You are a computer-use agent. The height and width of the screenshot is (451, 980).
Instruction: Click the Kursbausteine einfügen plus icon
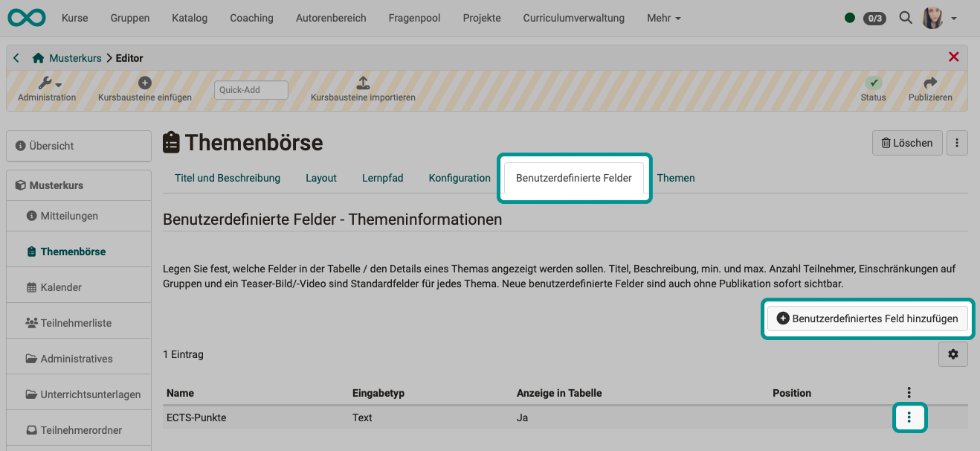point(145,83)
